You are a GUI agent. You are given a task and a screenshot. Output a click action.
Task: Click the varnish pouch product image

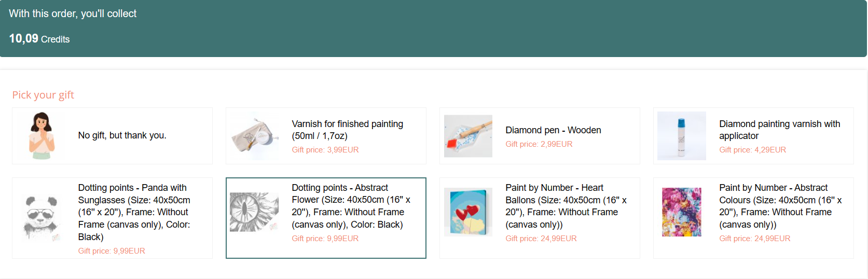pos(254,136)
